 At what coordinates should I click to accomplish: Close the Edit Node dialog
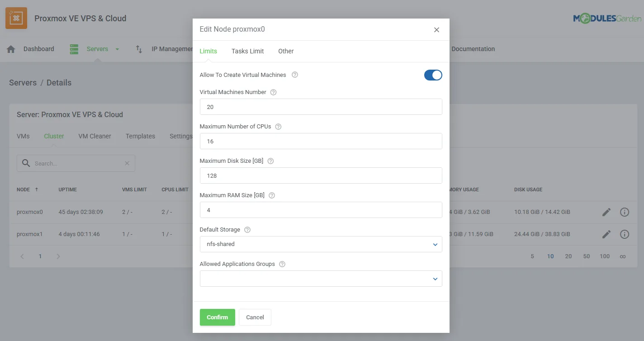(436, 30)
